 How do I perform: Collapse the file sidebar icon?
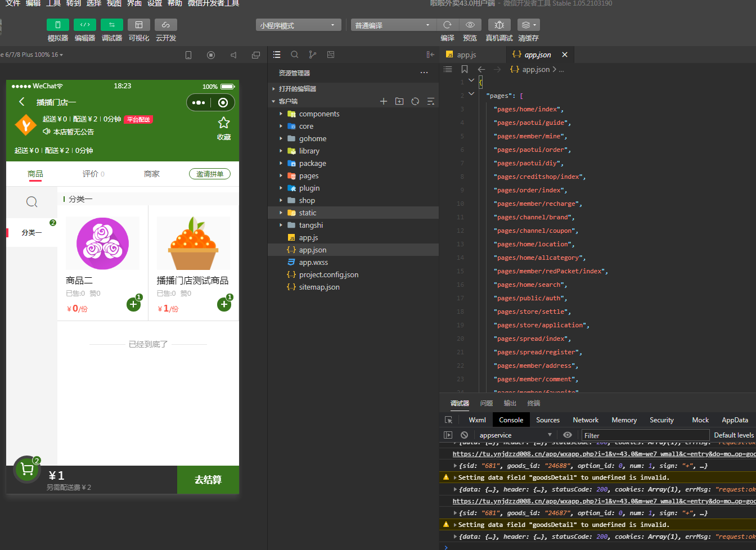(430, 55)
